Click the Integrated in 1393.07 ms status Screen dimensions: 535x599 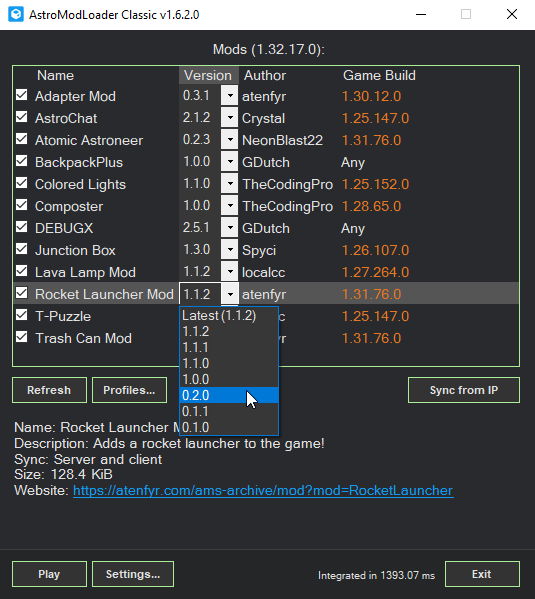tap(376, 575)
